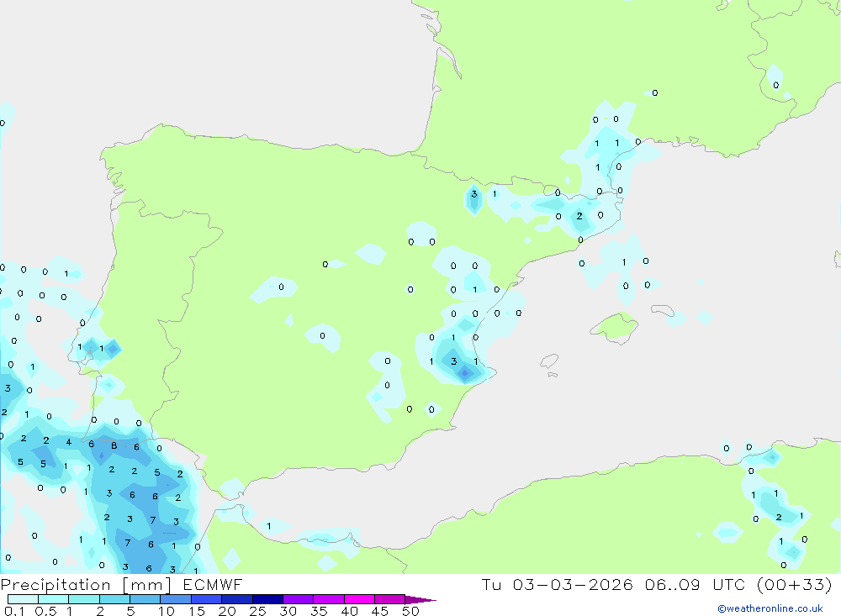Pick the 5–10 mm light blue legend swatch
This screenshot has width=841, height=616.
point(145,599)
